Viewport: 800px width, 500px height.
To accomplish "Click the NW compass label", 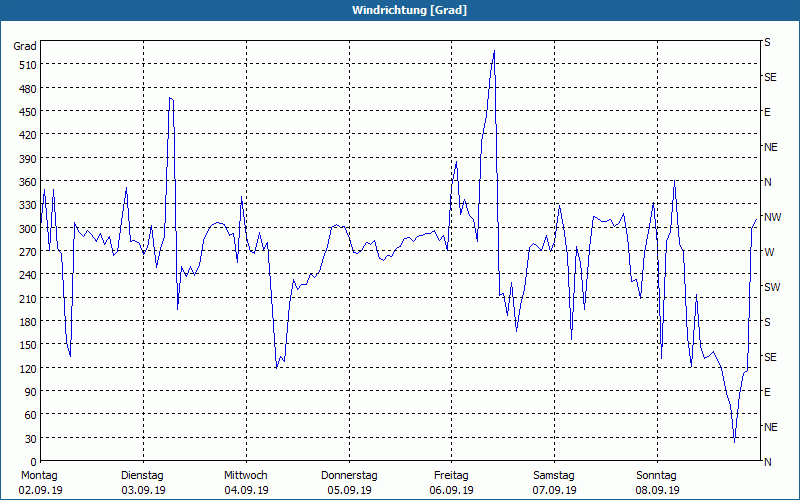I will [x=773, y=217].
